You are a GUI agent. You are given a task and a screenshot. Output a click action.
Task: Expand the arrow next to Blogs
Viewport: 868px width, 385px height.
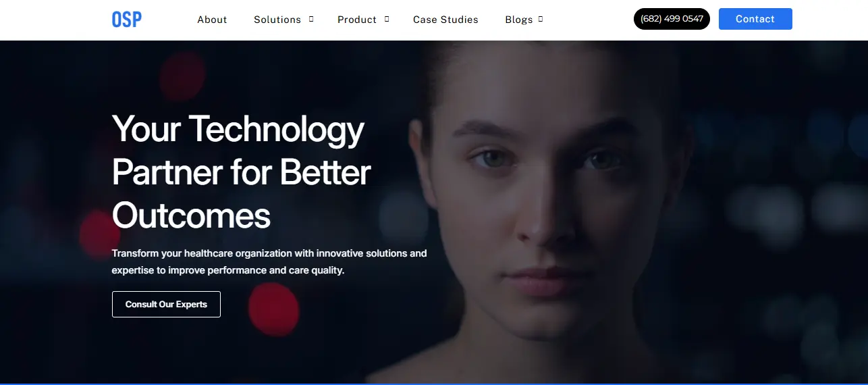pos(541,19)
